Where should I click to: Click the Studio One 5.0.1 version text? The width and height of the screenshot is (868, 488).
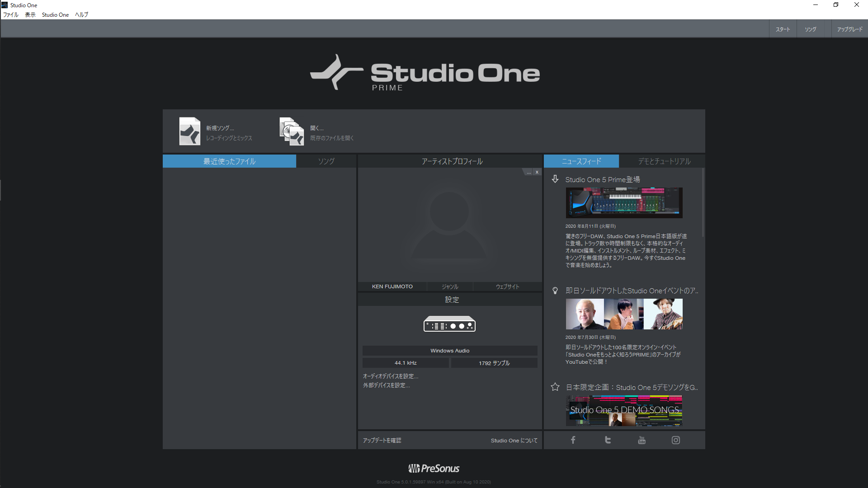pos(434,482)
